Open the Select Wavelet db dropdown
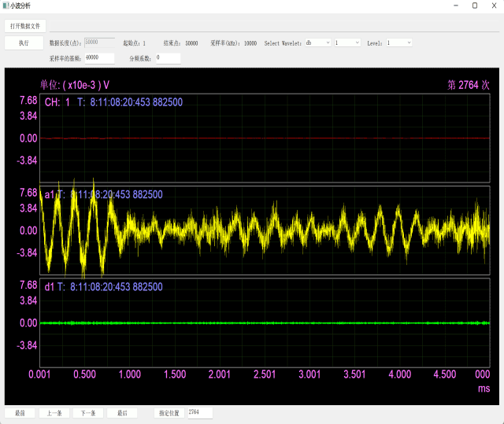 tap(318, 42)
